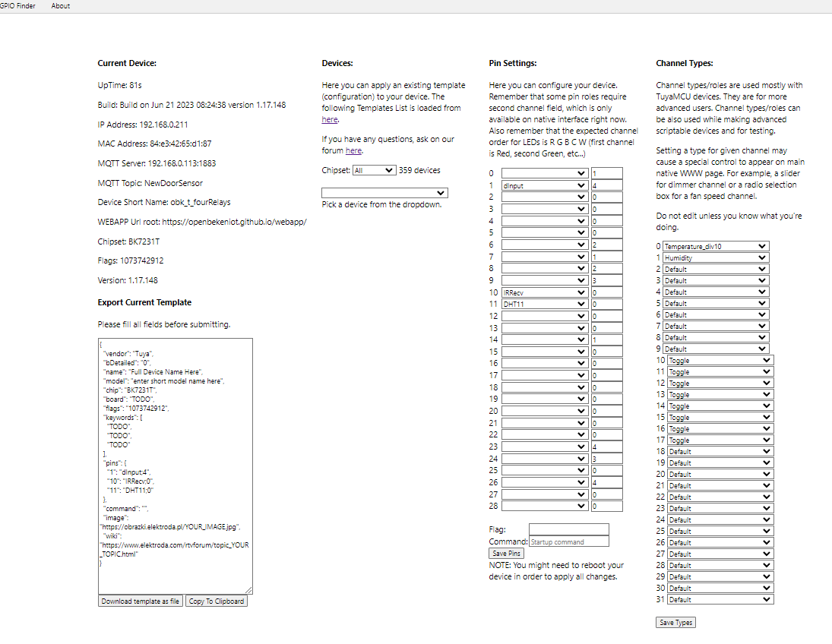Click pin 8 channel input field
The width and height of the screenshot is (832, 644).
[x=606, y=268]
